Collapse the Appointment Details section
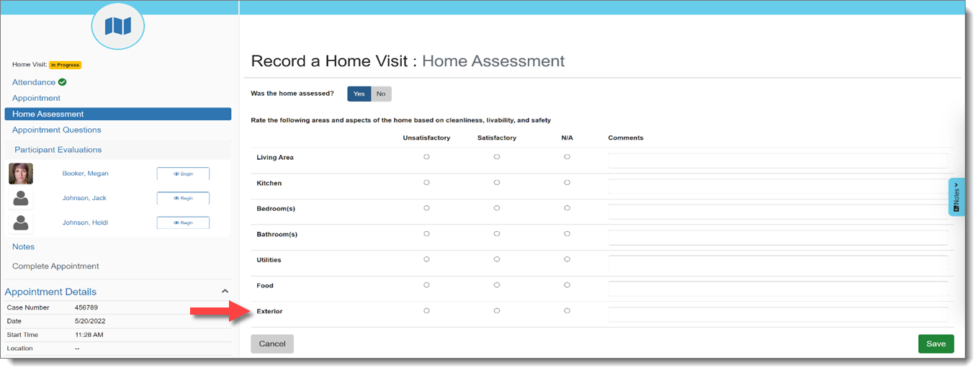980x373 pixels. (225, 292)
